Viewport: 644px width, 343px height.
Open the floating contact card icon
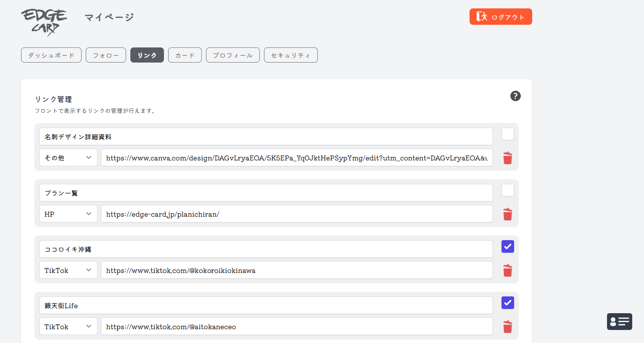coord(619,322)
